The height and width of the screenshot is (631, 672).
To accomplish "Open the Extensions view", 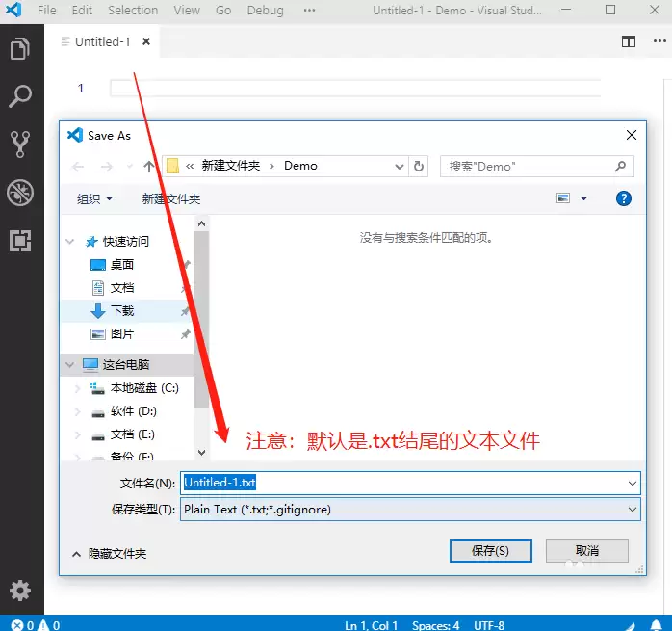I will tap(20, 240).
